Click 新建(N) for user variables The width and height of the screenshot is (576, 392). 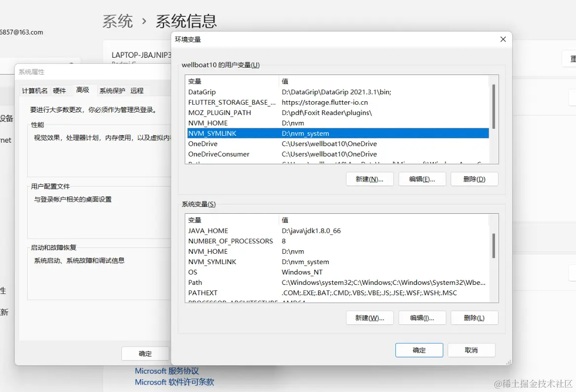[370, 179]
